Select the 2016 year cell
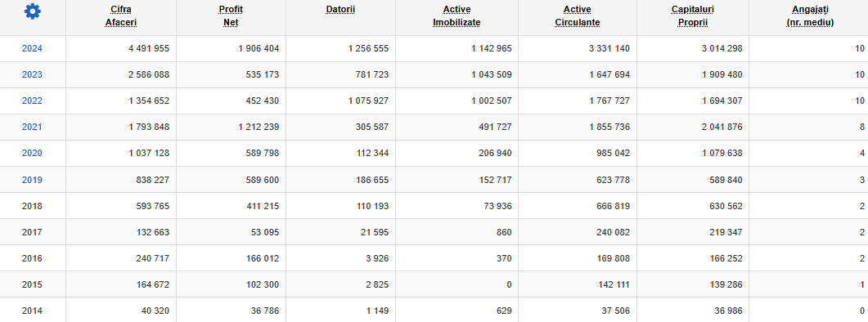Viewport: 868px width, 322px height. point(32,258)
